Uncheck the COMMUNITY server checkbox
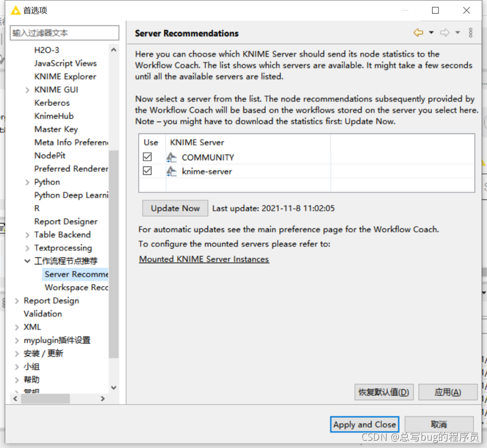This screenshot has height=448, width=487. pyautogui.click(x=147, y=157)
